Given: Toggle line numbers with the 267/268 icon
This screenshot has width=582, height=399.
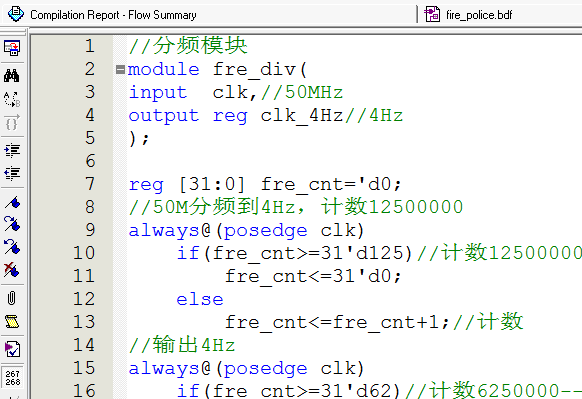Looking at the screenshot, I should tap(13, 378).
